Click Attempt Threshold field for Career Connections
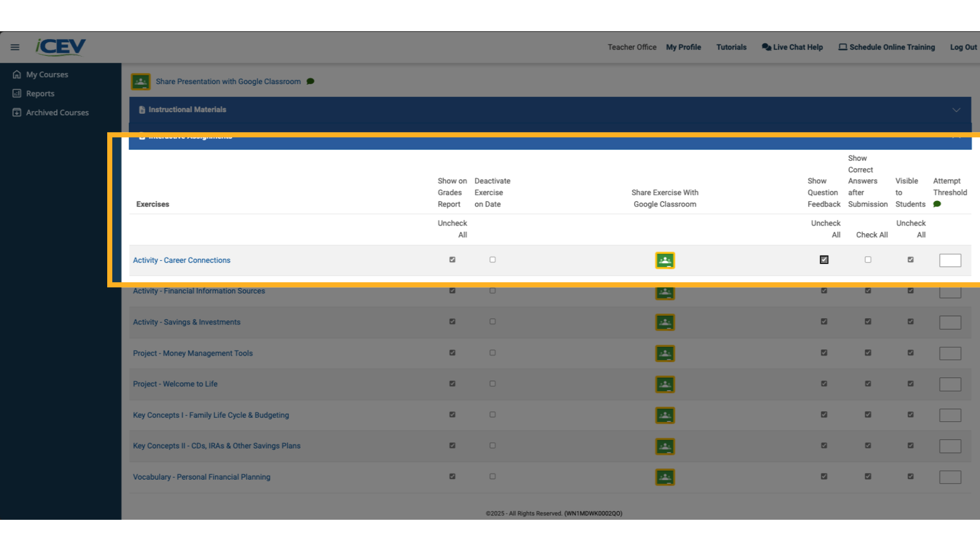This screenshot has width=980, height=551. coord(950,260)
